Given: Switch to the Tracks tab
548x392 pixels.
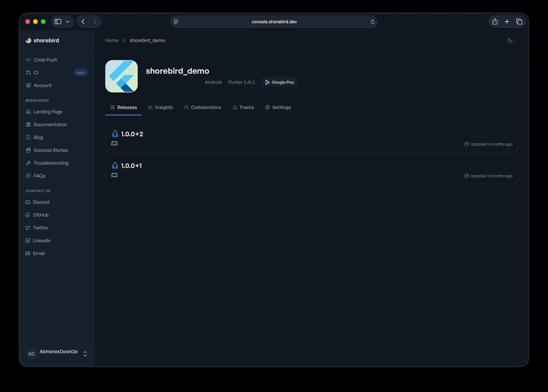Looking at the screenshot, I should (x=243, y=107).
